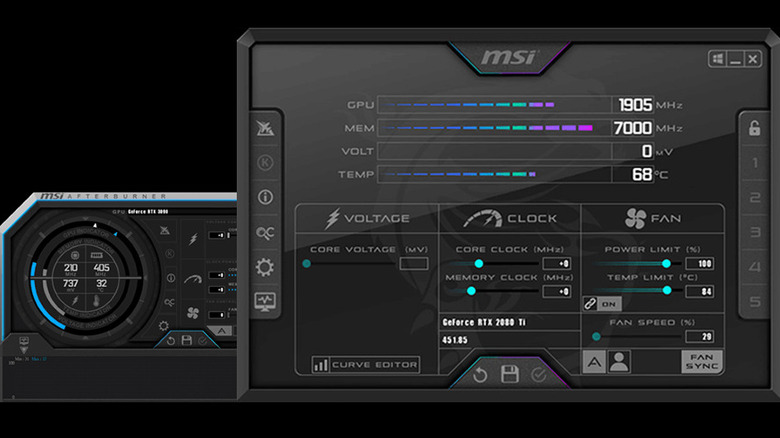780x438 pixels.
Task: Select the Voltage panel header
Action: (x=367, y=219)
